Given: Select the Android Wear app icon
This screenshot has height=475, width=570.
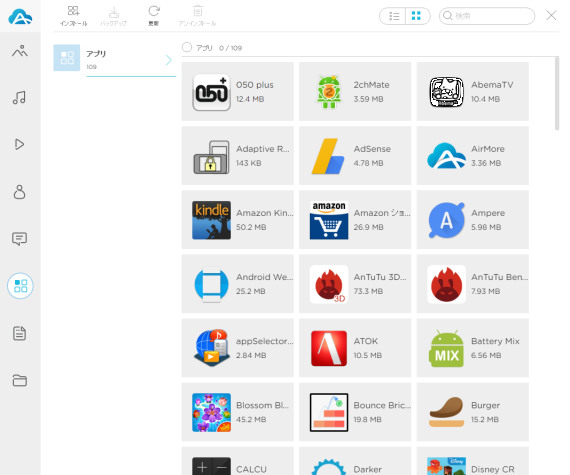Looking at the screenshot, I should pos(212,285).
